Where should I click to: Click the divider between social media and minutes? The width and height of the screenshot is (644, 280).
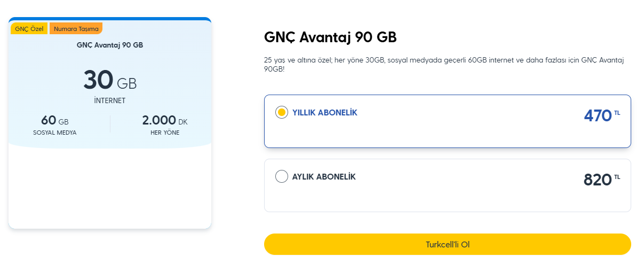110,124
